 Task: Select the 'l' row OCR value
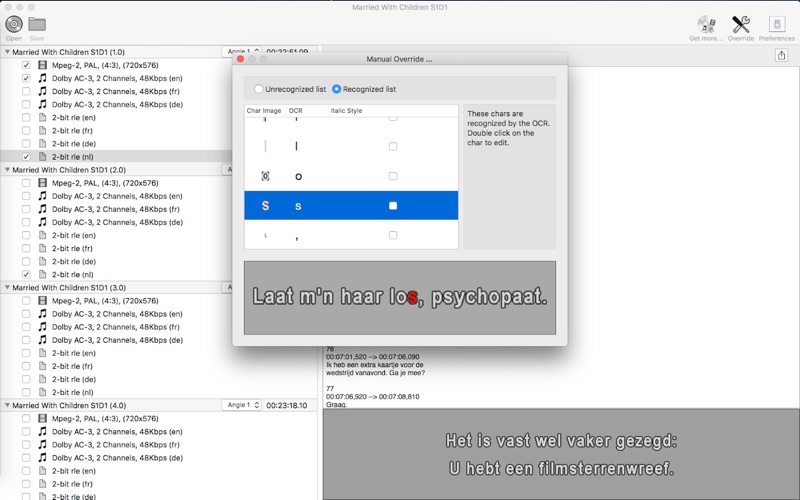click(296, 146)
